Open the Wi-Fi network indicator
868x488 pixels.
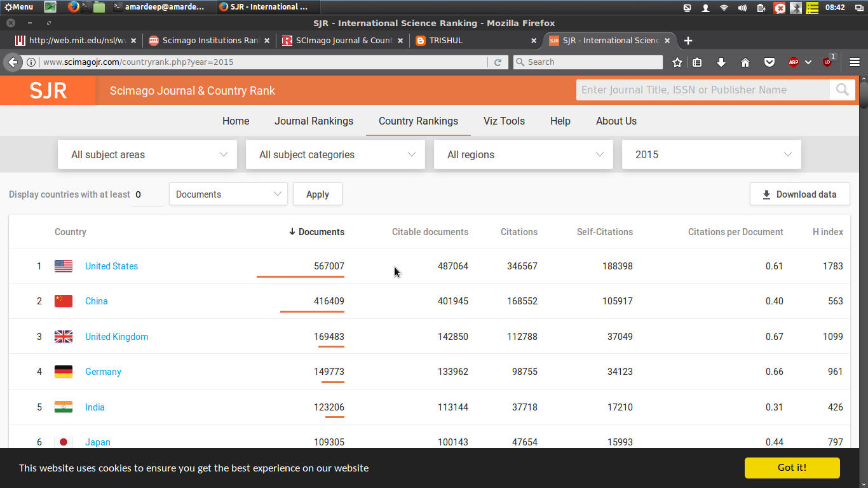[724, 8]
